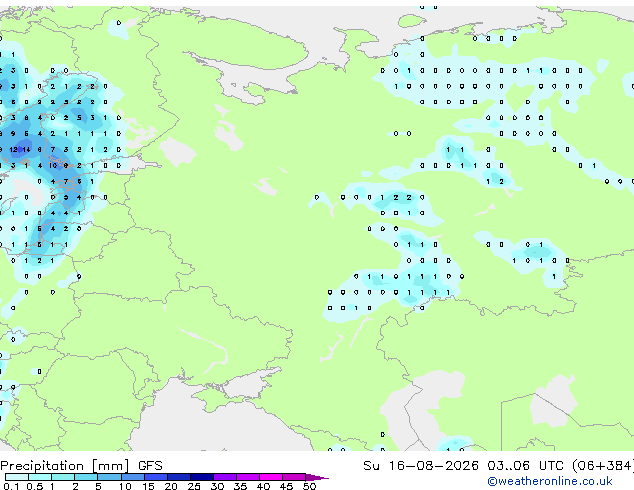Image resolution: width=634 pixels, height=490 pixels.
Task: Click the '03..06 UTC' time label
Action: [525, 466]
